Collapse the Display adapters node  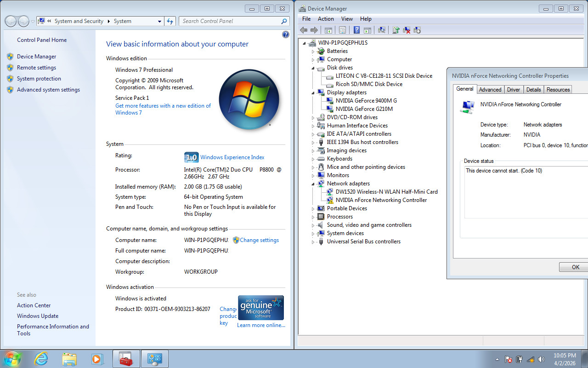(x=313, y=93)
